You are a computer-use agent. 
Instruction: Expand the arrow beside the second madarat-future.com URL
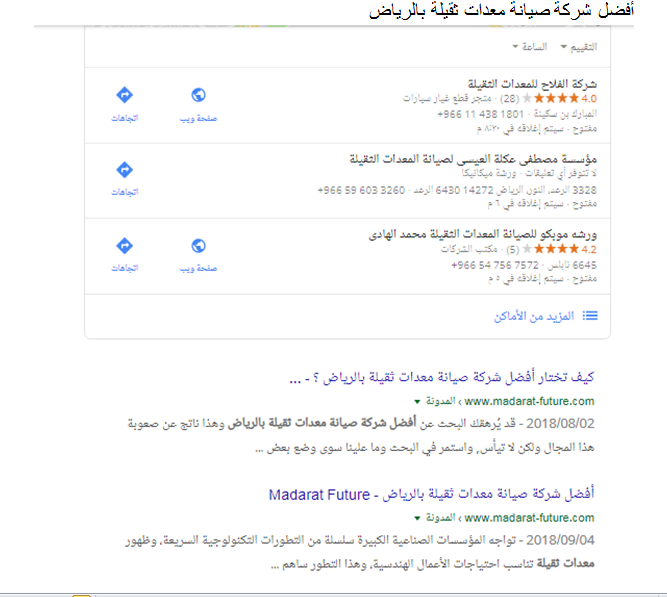pyautogui.click(x=417, y=518)
